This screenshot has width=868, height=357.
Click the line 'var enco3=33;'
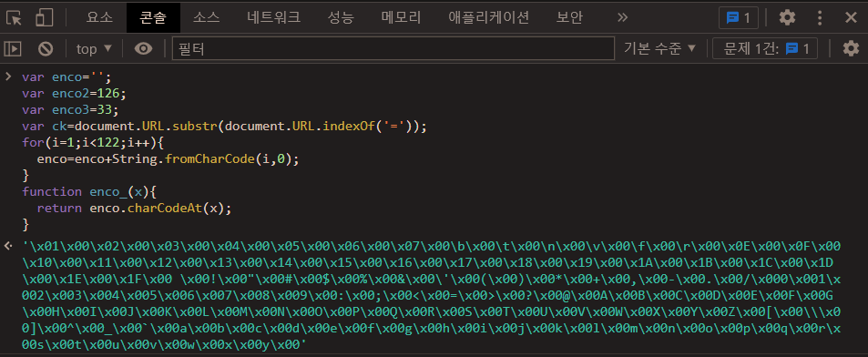[x=71, y=109]
